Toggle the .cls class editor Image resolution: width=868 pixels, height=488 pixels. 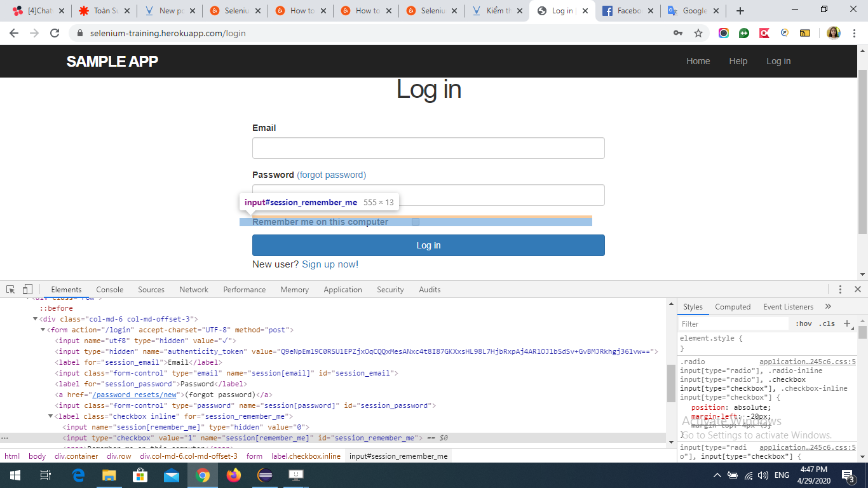point(827,323)
